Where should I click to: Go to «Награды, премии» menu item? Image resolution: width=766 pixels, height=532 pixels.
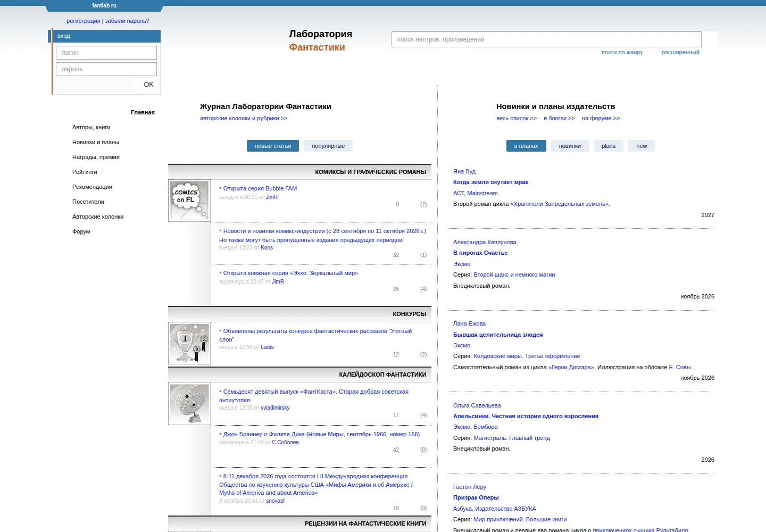[x=96, y=157]
